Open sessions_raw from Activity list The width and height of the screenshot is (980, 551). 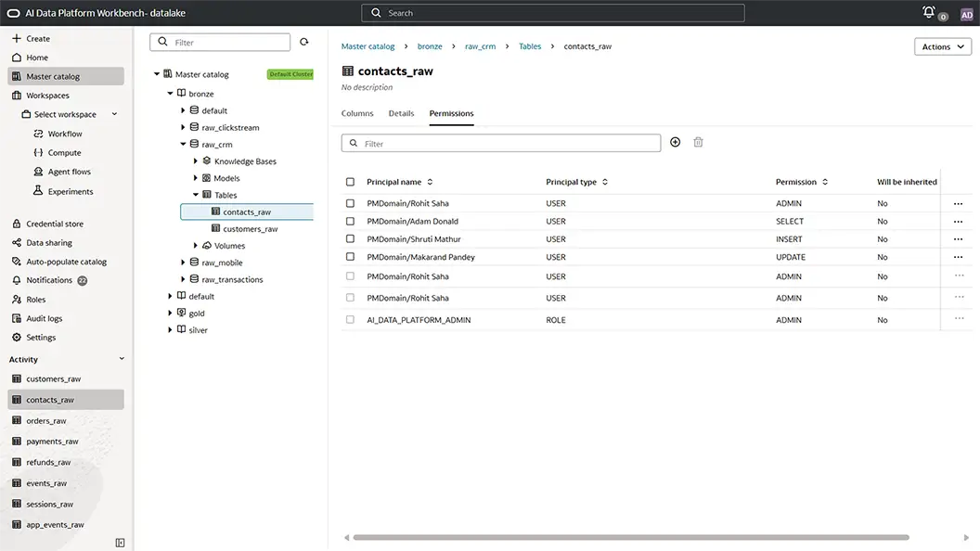[49, 504]
